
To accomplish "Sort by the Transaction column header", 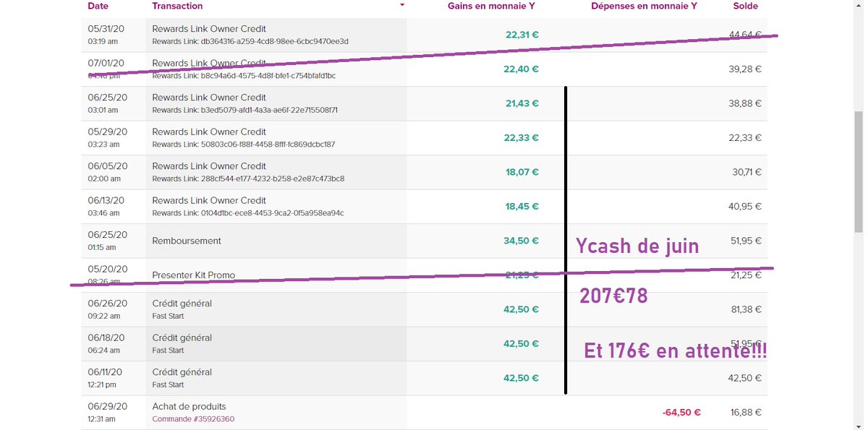I will (x=177, y=6).
